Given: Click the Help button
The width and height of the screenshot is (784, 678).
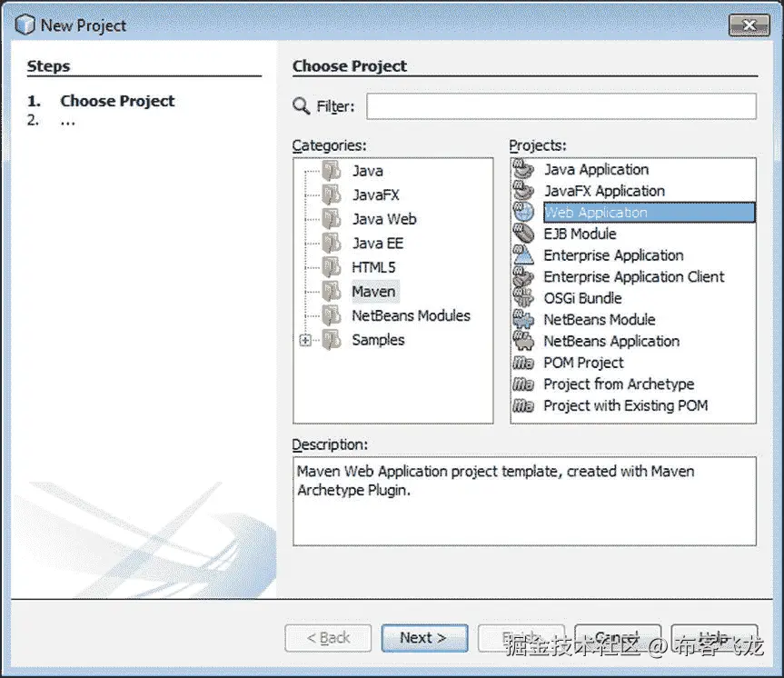Looking at the screenshot, I should 715,638.
